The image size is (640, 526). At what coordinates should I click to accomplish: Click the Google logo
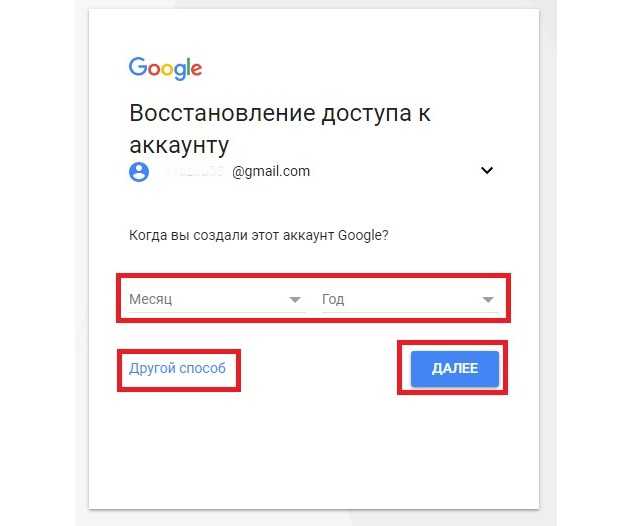click(x=165, y=68)
